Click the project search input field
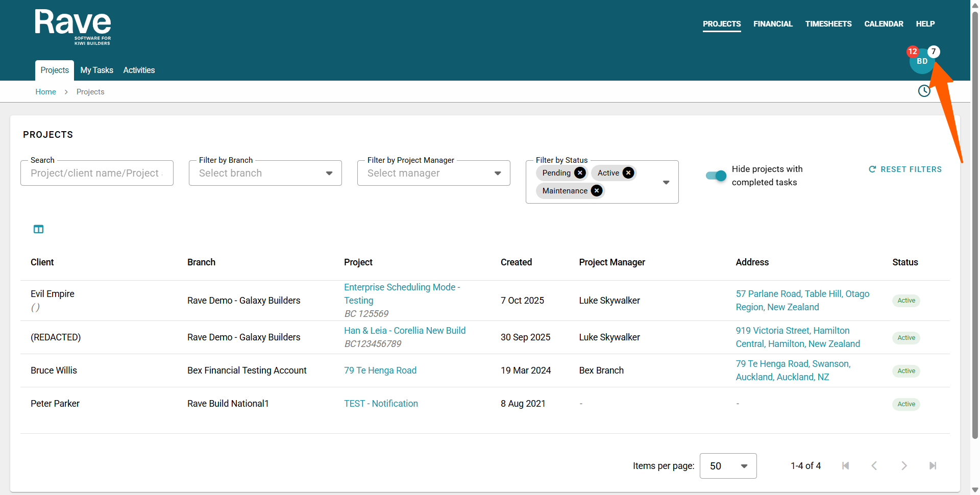 (x=96, y=174)
